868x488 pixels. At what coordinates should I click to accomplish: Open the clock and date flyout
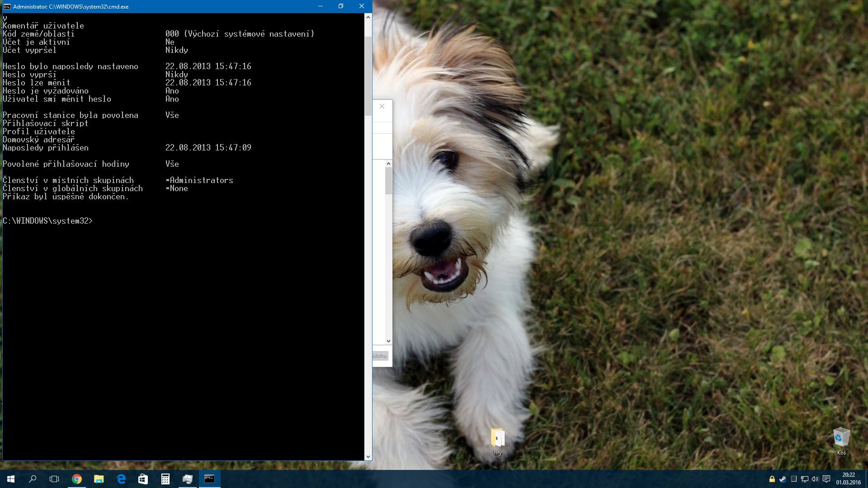(848, 479)
